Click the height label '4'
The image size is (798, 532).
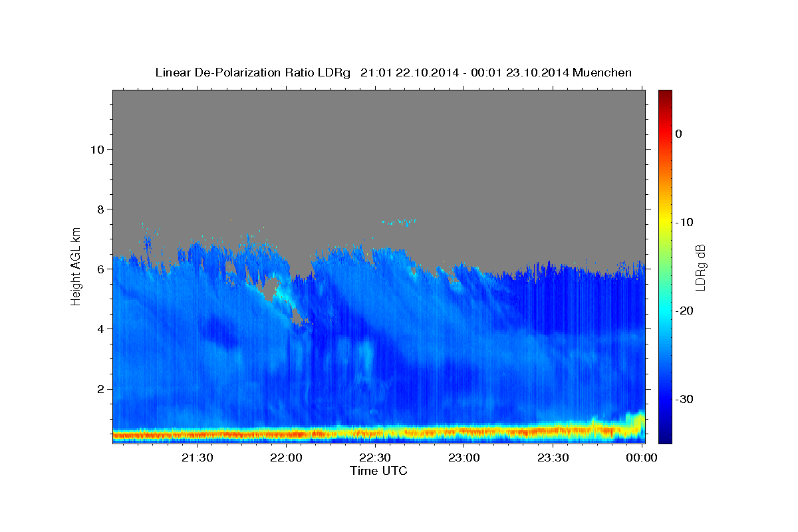coord(100,329)
